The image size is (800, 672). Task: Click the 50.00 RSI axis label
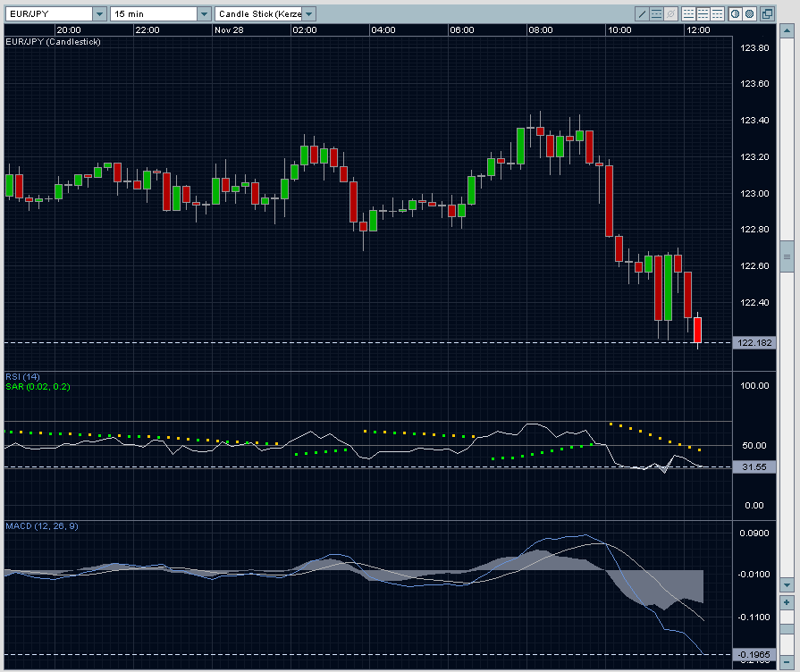click(754, 445)
